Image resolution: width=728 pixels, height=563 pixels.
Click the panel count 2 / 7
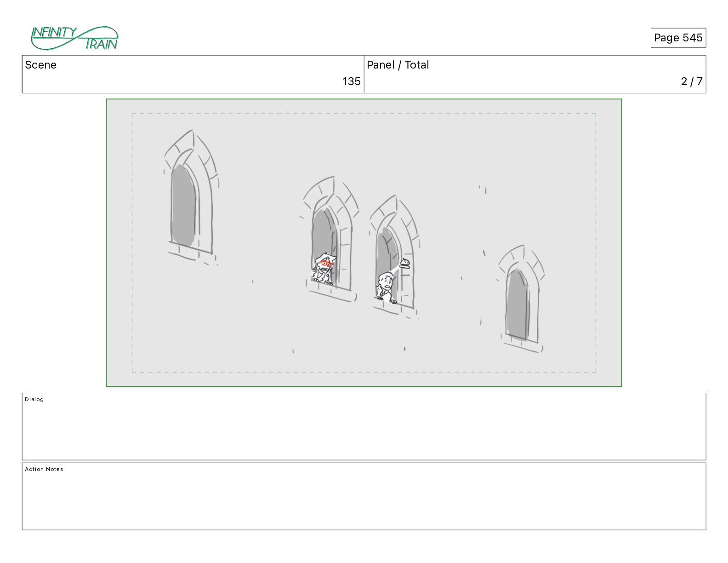(x=691, y=81)
